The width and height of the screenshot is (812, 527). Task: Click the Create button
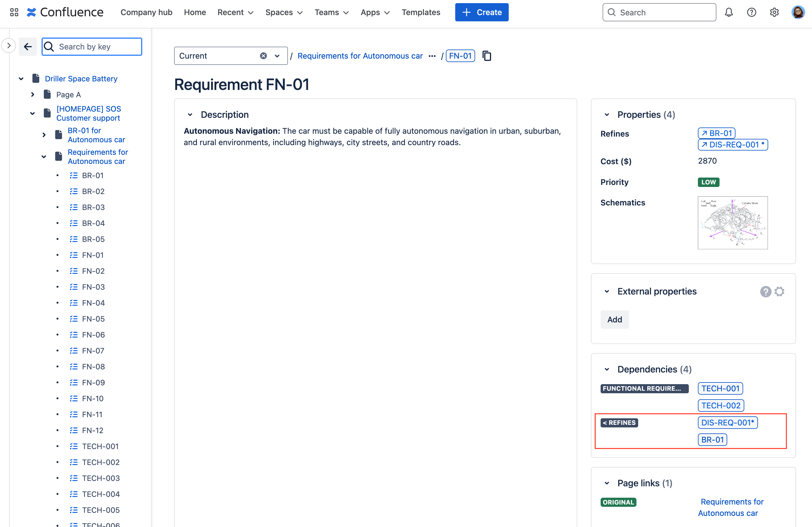pyautogui.click(x=481, y=12)
